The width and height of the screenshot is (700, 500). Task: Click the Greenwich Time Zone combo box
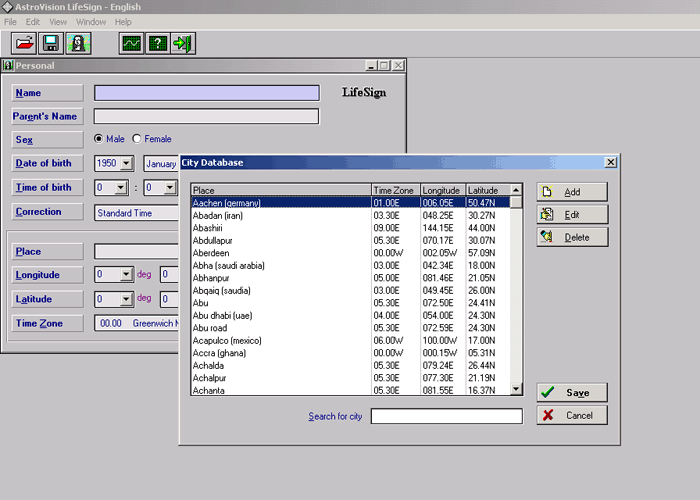tap(137, 323)
